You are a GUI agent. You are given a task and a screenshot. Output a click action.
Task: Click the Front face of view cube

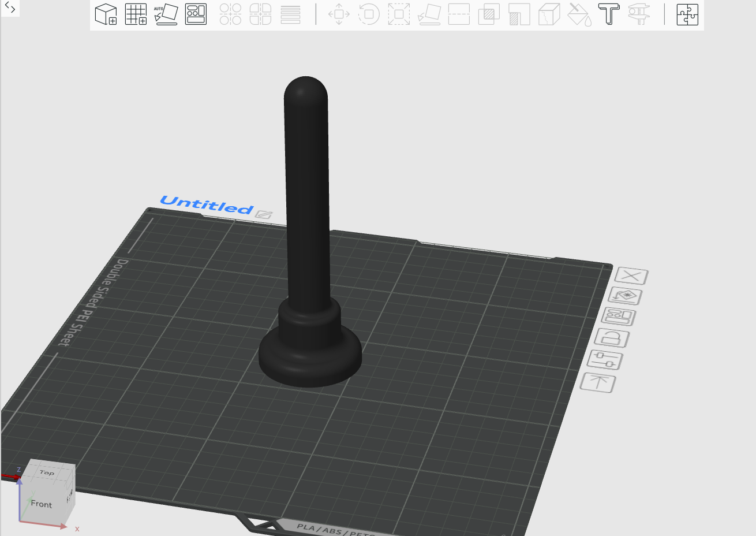point(42,504)
